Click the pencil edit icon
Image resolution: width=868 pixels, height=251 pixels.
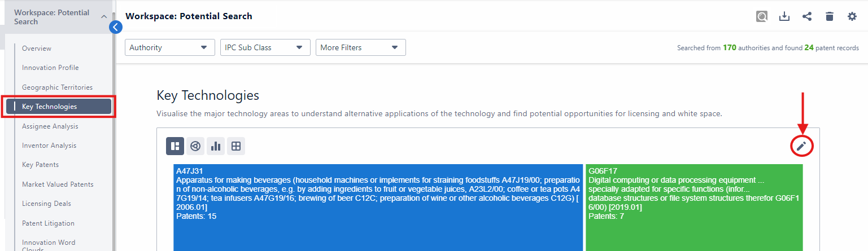point(801,146)
